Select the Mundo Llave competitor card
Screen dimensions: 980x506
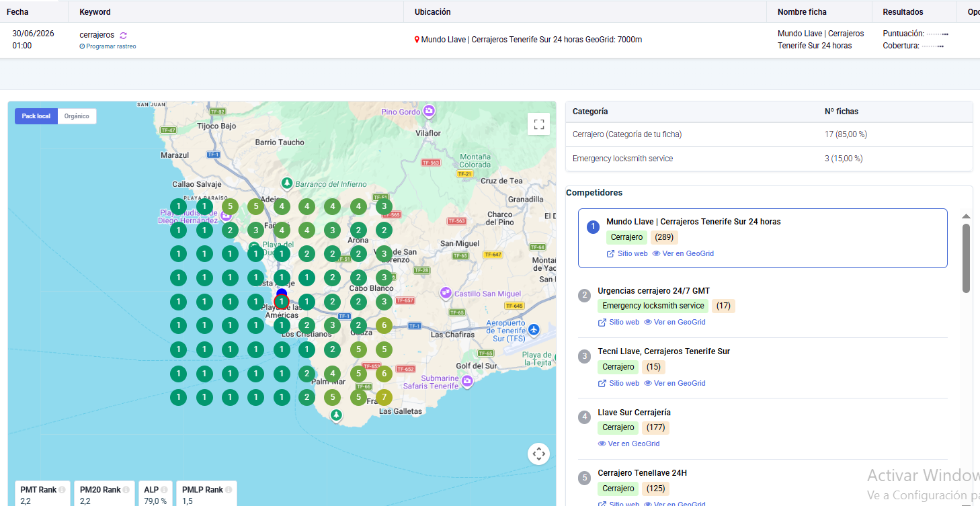[x=763, y=239]
